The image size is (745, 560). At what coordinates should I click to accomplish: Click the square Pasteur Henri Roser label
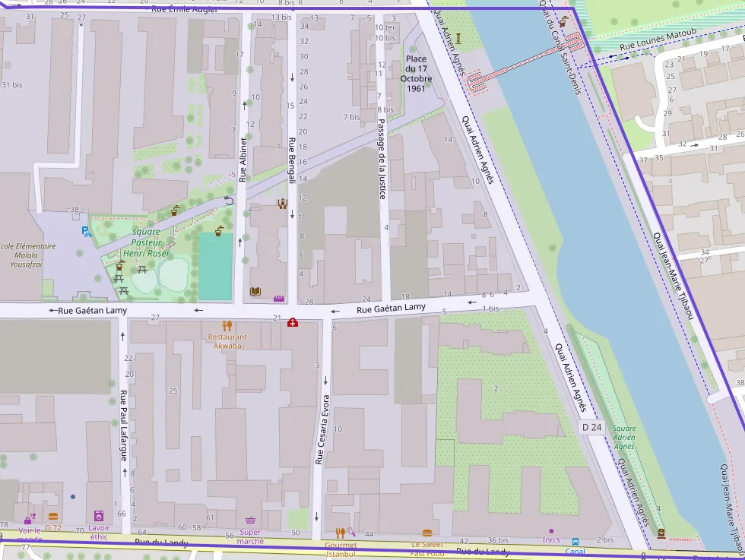pyautogui.click(x=144, y=242)
